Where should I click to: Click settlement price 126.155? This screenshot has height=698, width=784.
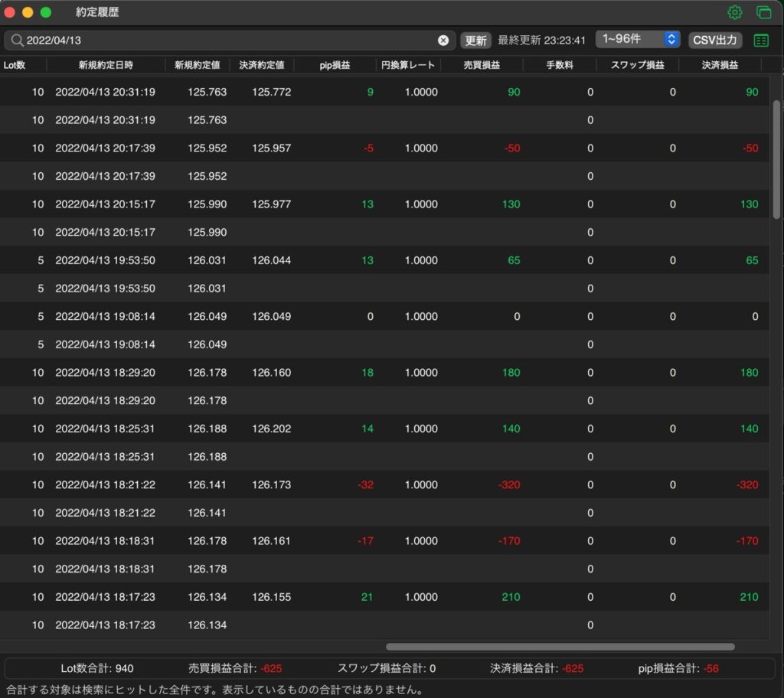(272, 596)
